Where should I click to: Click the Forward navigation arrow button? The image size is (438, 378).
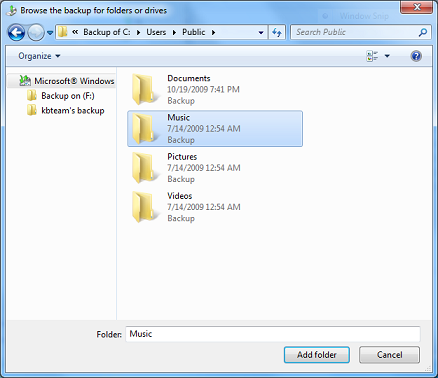pyautogui.click(x=36, y=33)
